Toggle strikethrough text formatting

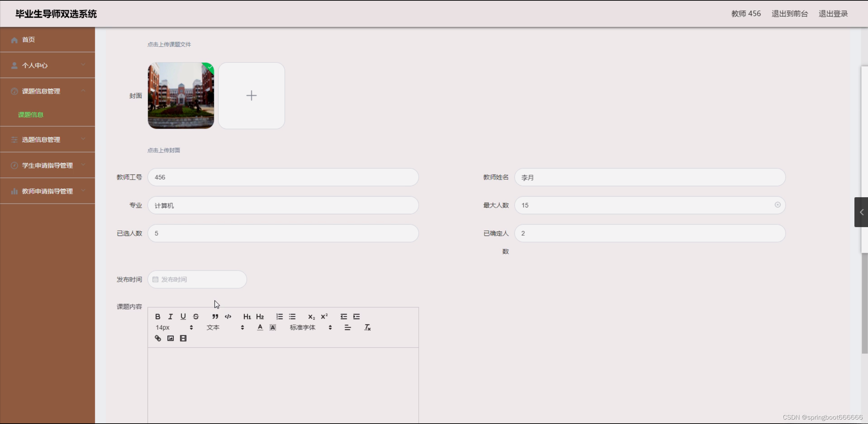click(196, 316)
